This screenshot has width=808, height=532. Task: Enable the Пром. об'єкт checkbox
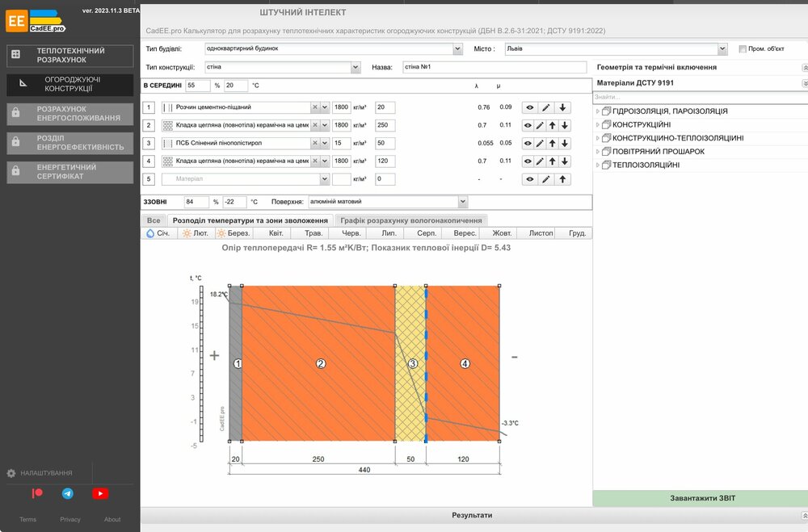743,48
